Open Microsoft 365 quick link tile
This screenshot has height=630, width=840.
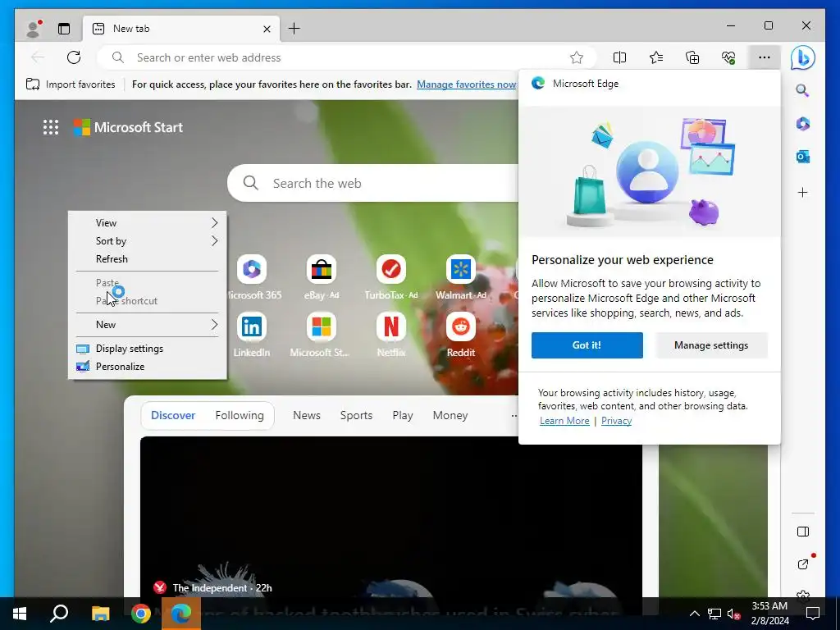tap(253, 277)
